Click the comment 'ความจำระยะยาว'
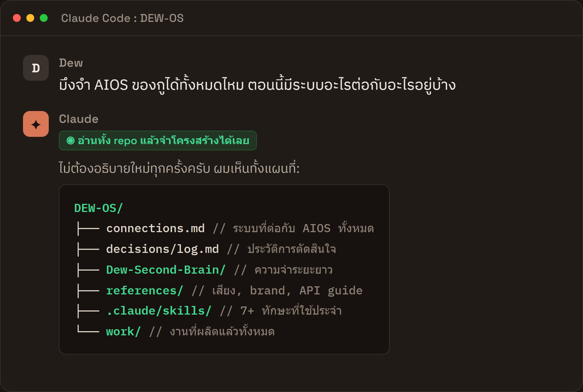 click(x=293, y=270)
